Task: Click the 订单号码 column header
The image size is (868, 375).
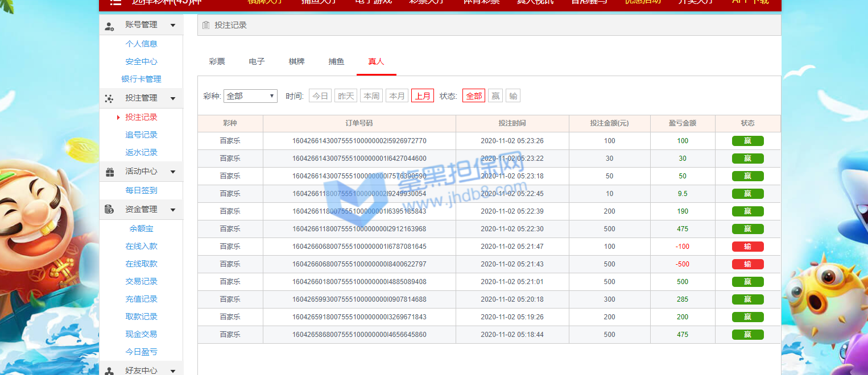Action: 359,123
